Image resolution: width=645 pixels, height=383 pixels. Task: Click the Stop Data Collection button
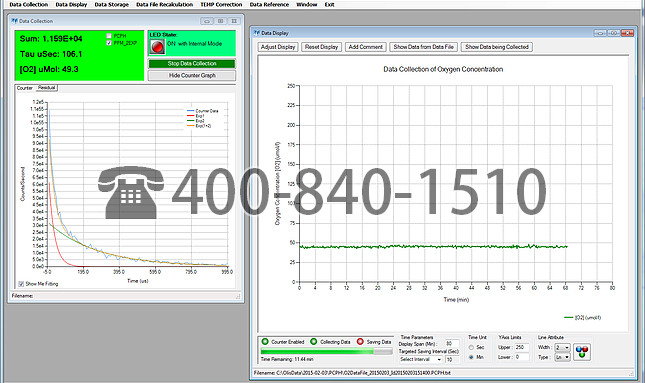192,63
